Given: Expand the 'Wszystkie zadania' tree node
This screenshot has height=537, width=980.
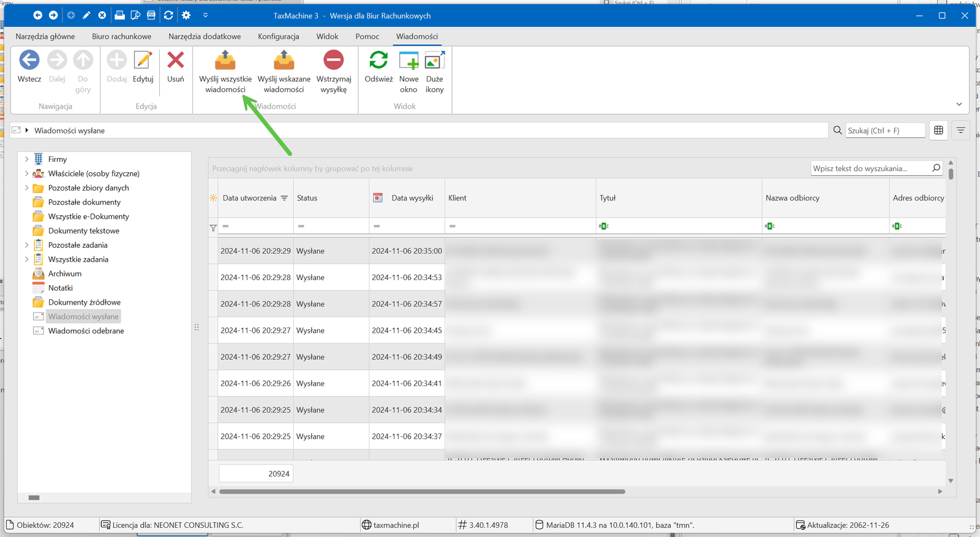Looking at the screenshot, I should coord(26,259).
